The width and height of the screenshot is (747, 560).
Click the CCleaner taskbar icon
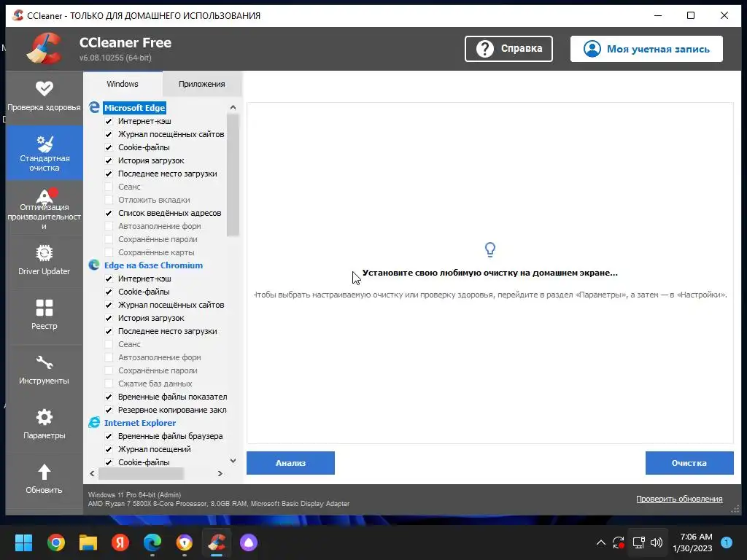(x=217, y=542)
